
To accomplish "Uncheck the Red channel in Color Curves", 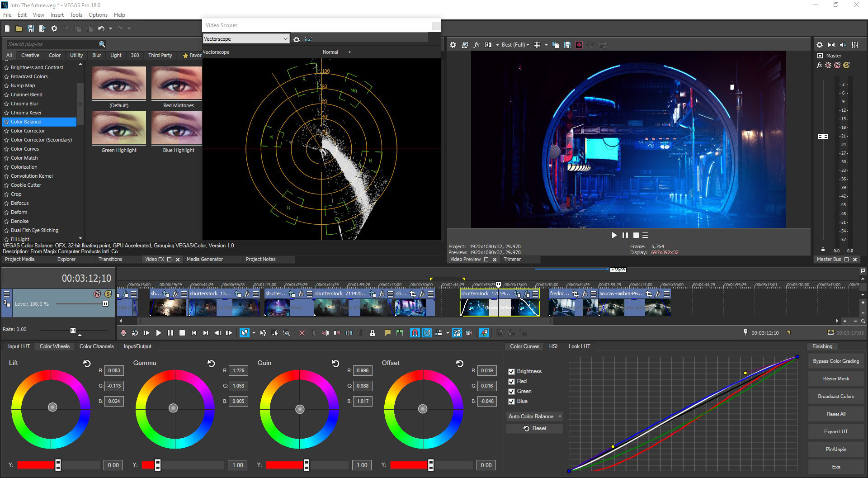I will click(512, 381).
